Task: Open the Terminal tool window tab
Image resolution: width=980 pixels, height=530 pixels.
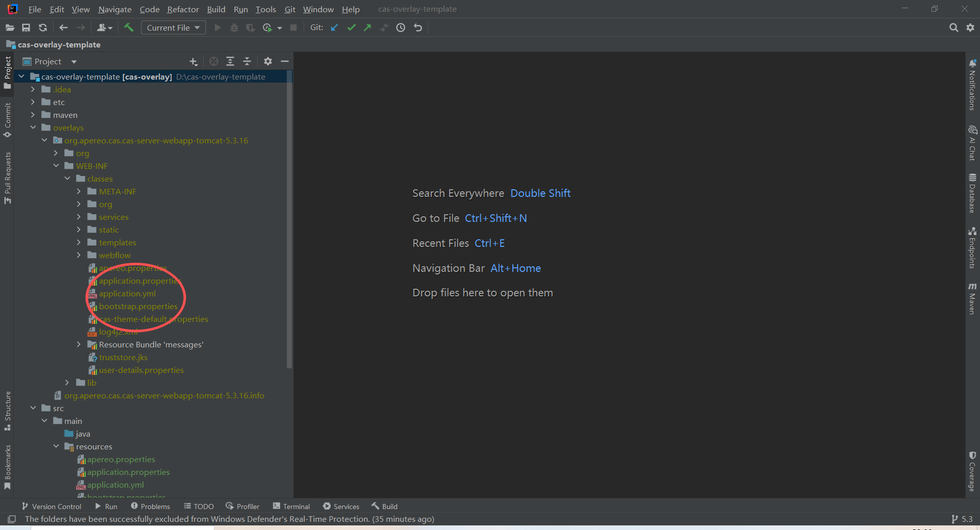Action: tap(291, 507)
